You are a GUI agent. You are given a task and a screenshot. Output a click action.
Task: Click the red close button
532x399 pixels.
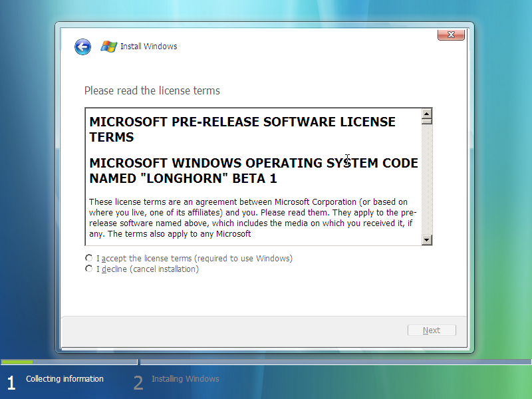coord(451,35)
